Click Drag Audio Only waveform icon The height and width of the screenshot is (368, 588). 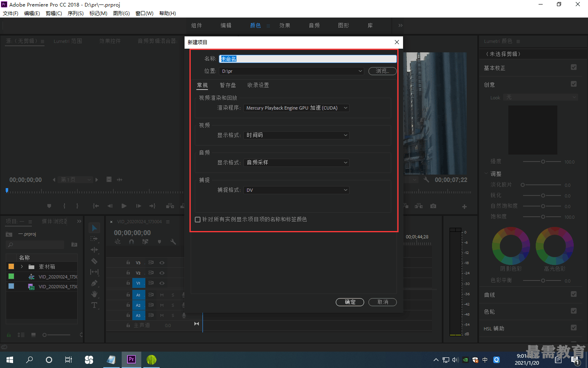click(x=120, y=180)
